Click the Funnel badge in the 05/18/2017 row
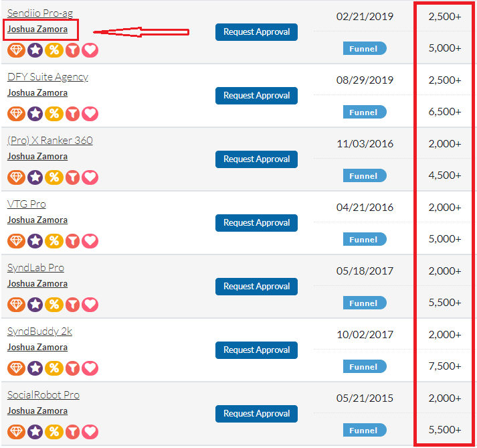 tap(365, 303)
